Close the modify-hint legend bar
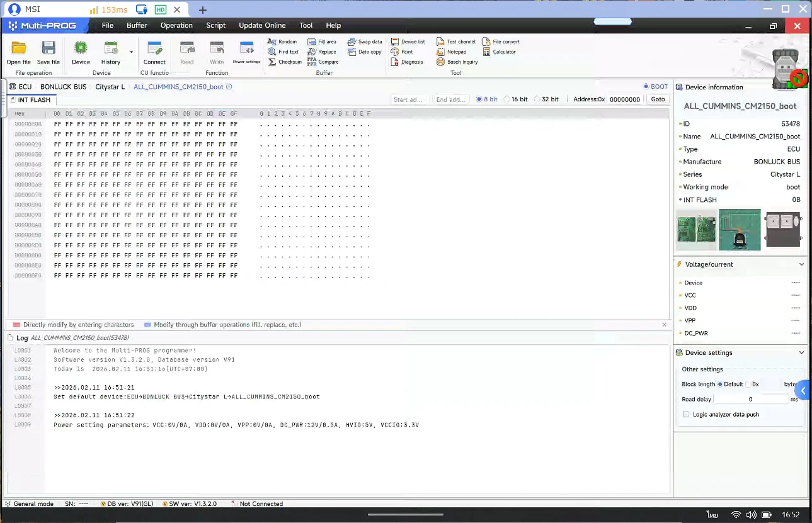Image resolution: width=812 pixels, height=523 pixels. 664,325
